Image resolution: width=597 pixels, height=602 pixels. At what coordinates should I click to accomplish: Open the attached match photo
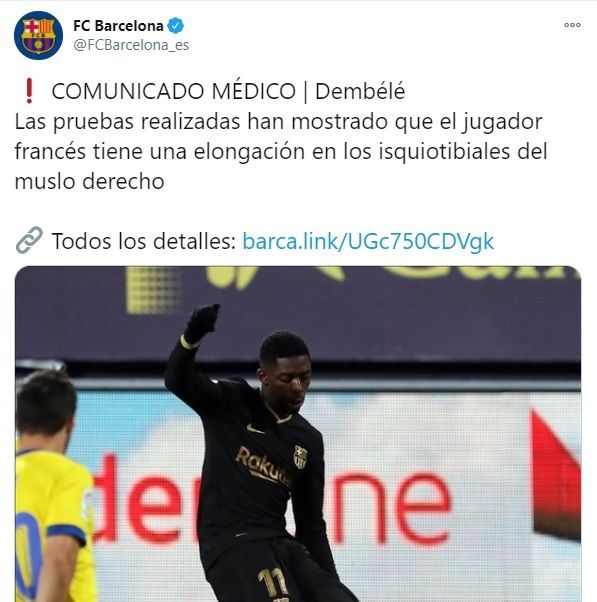coord(298,434)
